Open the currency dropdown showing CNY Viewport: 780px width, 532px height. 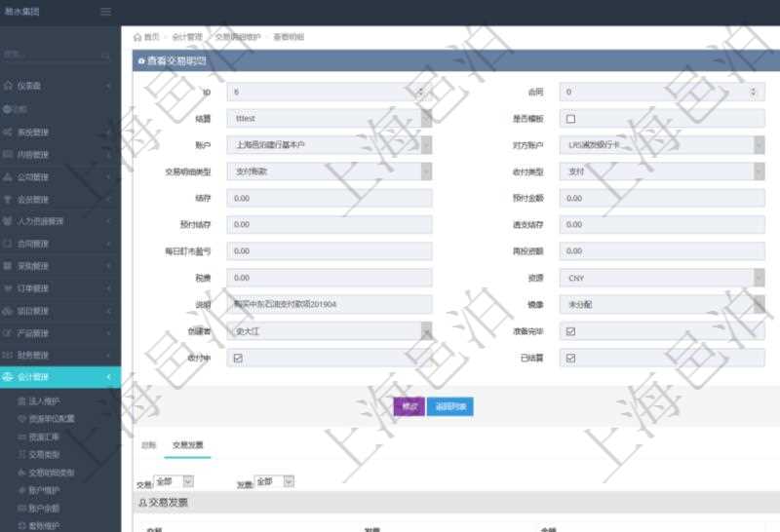(x=662, y=278)
